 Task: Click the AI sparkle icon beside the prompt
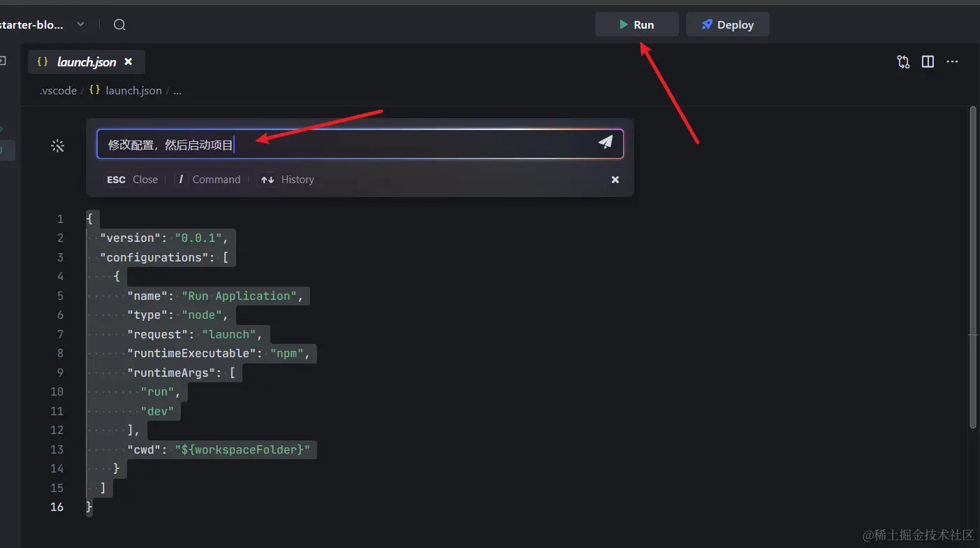point(58,145)
